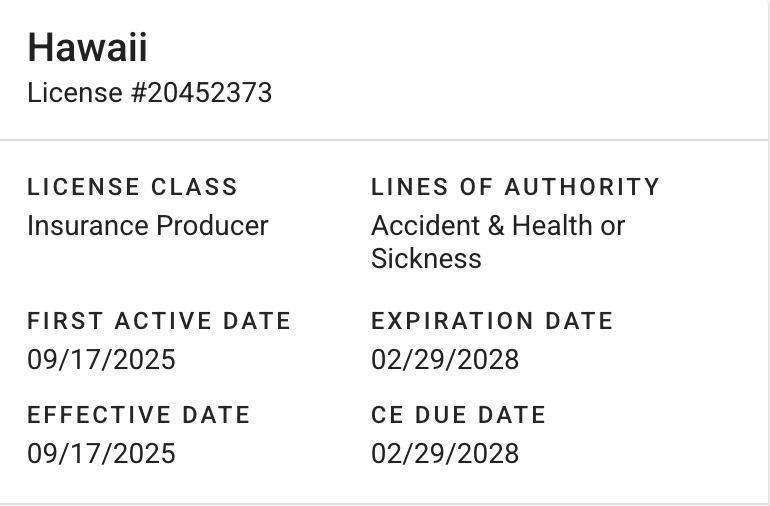The height and width of the screenshot is (506, 770).
Task: Click the bottom border line of the card
Action: point(384,503)
